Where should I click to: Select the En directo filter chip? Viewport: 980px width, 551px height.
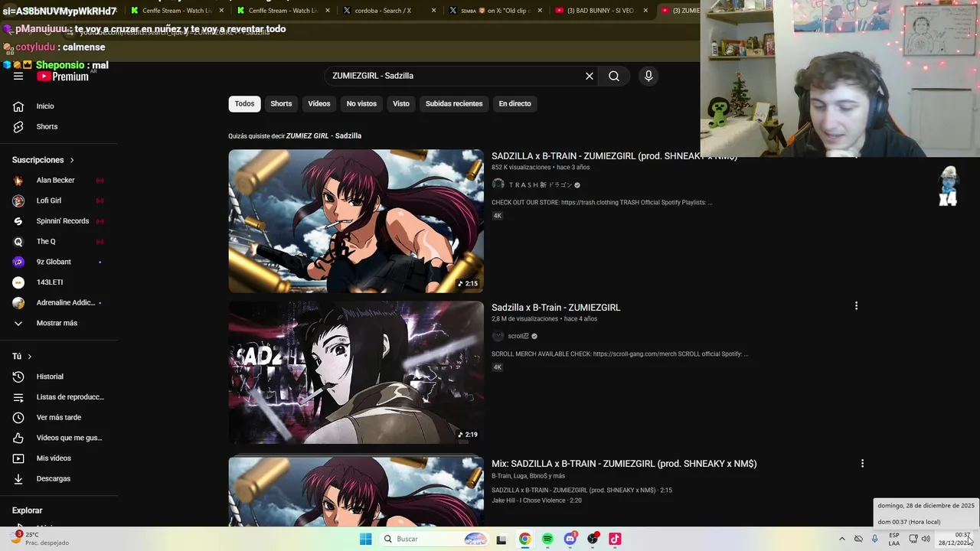[514, 103]
